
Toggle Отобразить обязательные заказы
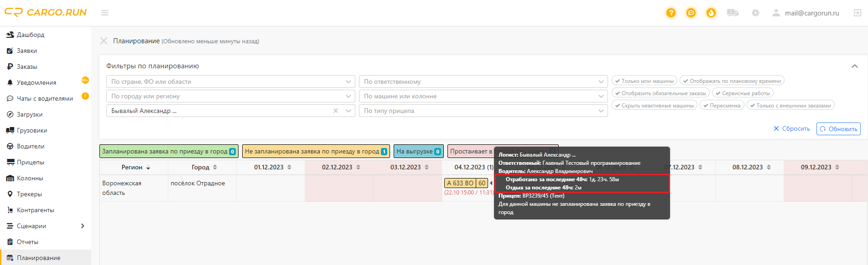click(660, 93)
